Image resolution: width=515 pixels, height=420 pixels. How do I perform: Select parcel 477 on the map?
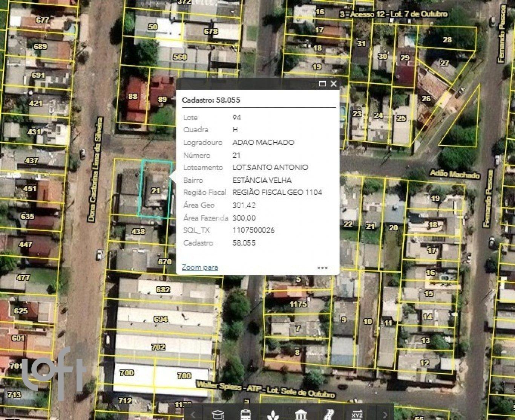pos(23,278)
